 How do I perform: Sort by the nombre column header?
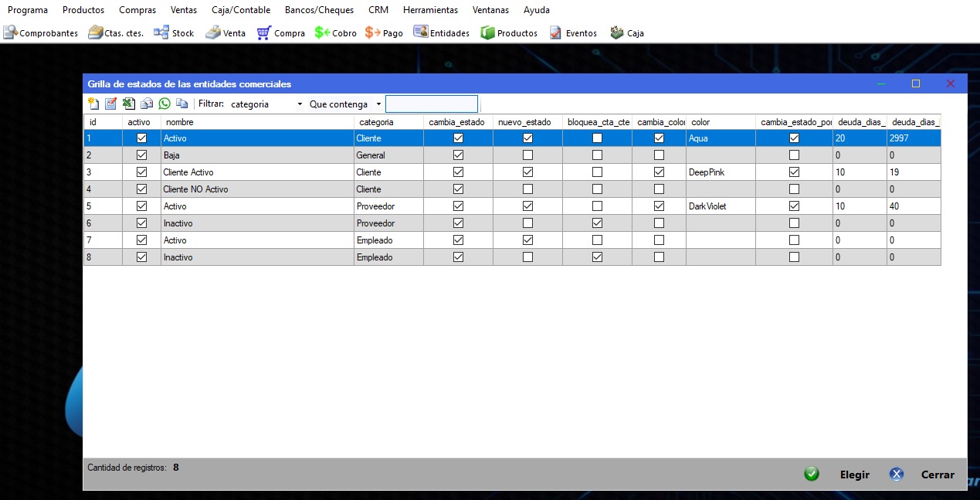[x=257, y=122]
